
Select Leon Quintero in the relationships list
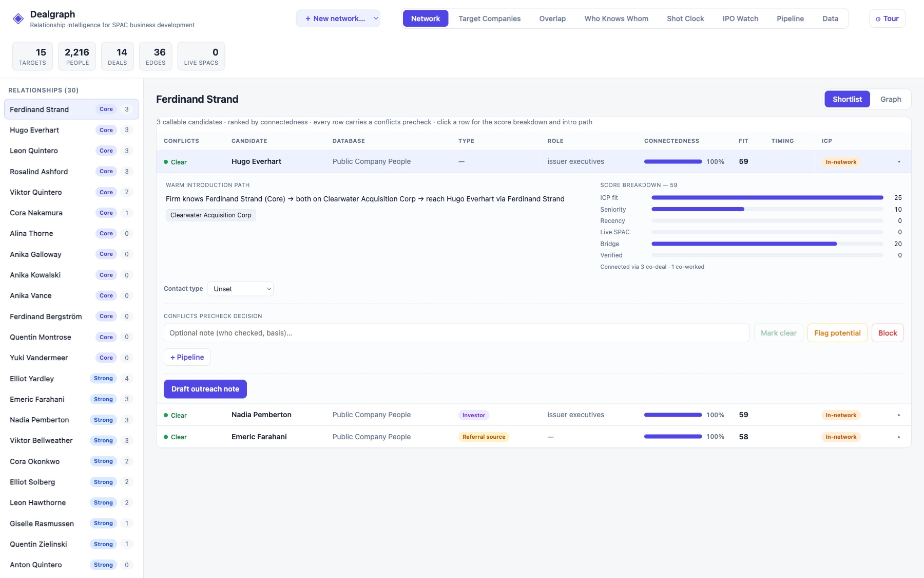[x=71, y=151]
